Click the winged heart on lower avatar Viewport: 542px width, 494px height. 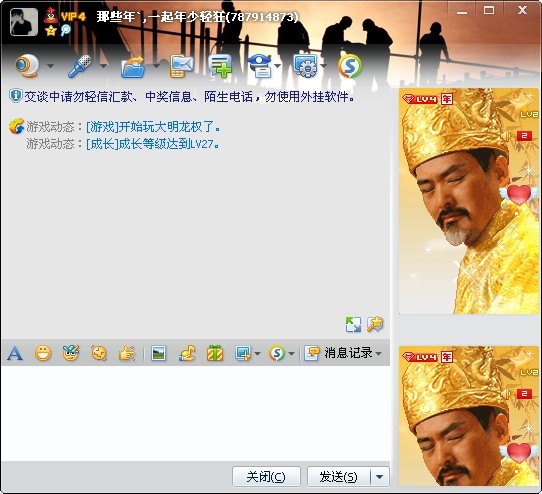pyautogui.click(x=519, y=452)
